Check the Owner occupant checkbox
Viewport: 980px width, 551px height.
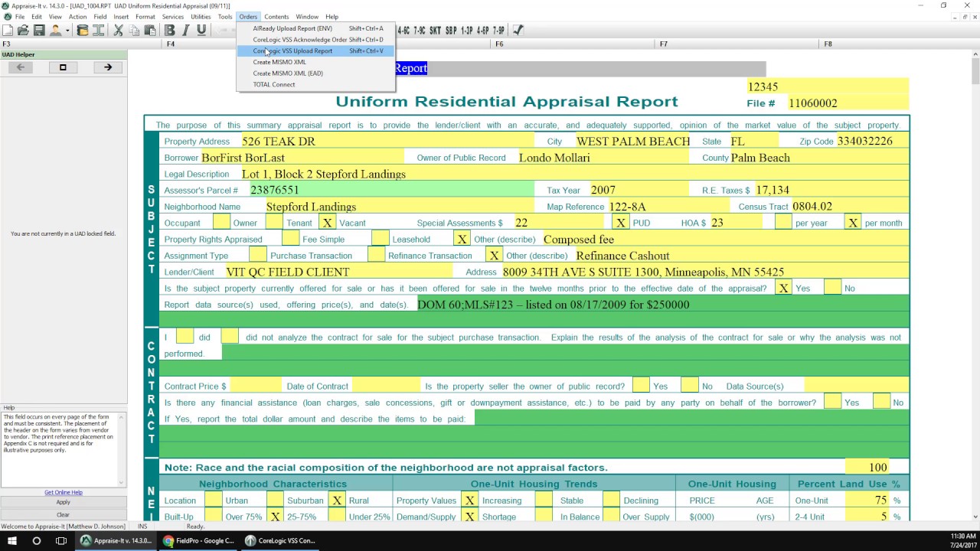point(221,223)
